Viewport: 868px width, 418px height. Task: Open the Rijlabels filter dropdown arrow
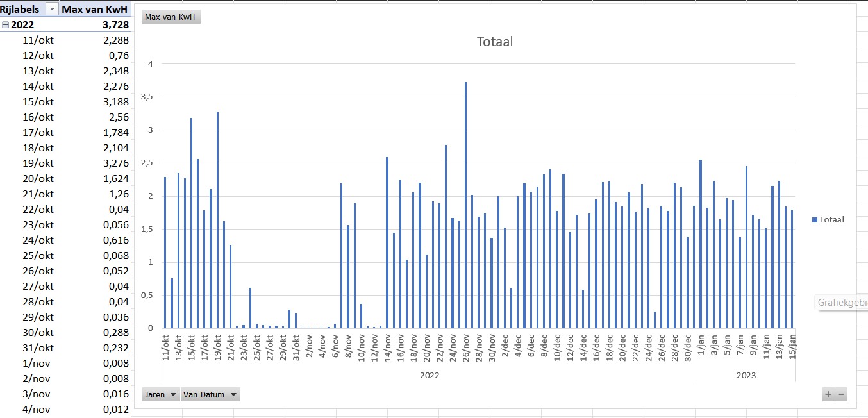click(51, 10)
